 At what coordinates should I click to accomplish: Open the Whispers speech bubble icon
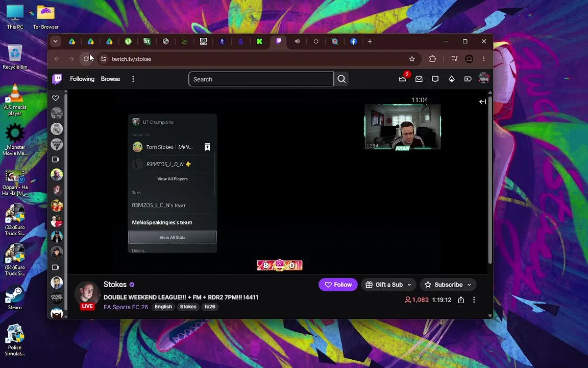tap(435, 79)
